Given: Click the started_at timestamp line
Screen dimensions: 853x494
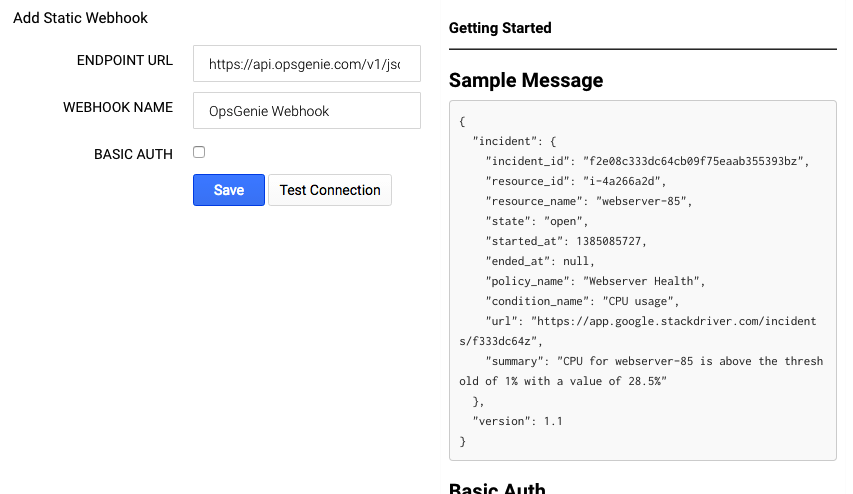Looking at the screenshot, I should 566,241.
